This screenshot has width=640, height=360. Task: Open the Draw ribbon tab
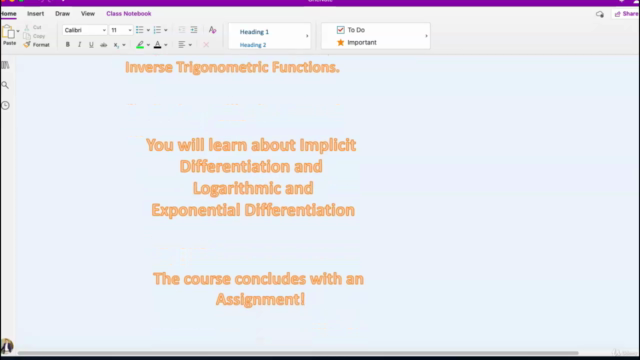point(62,14)
